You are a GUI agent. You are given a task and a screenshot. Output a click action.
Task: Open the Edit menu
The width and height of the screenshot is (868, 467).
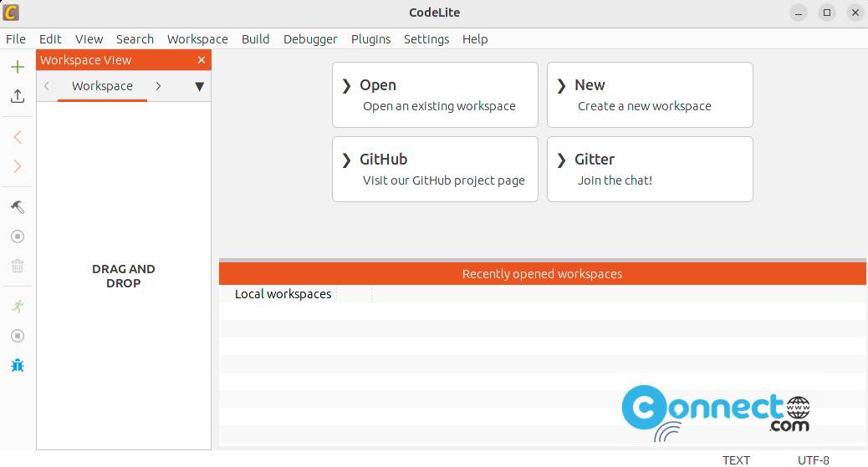50,39
